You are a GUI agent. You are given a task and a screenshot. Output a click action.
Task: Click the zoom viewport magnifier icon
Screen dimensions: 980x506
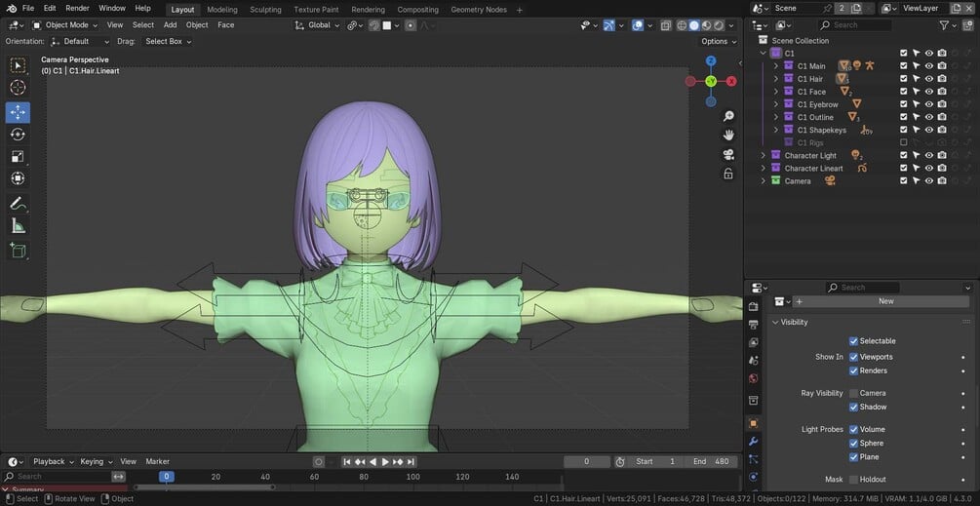(x=728, y=116)
